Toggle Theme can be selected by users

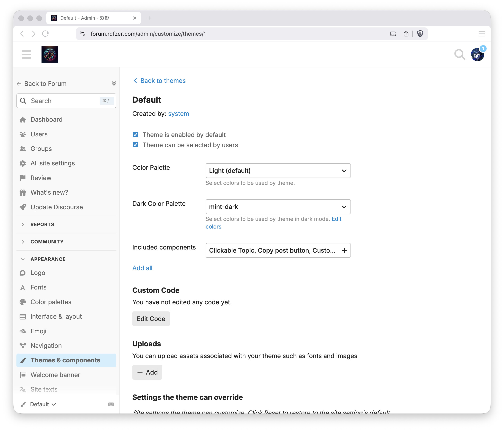pos(135,145)
